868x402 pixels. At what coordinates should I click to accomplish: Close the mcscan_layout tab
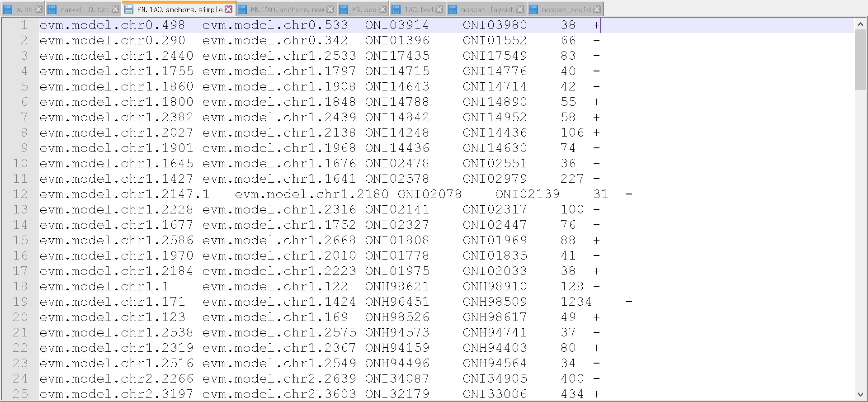[520, 9]
